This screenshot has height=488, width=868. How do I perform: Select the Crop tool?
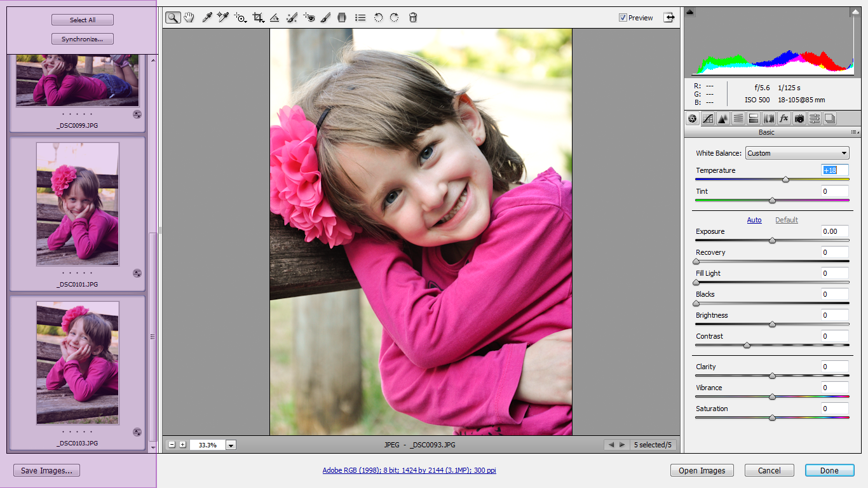258,18
